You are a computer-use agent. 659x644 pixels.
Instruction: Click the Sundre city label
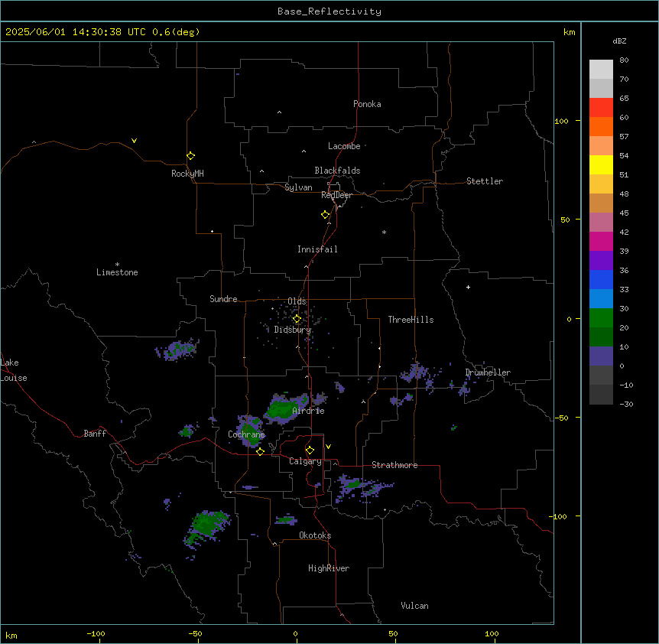click(223, 299)
